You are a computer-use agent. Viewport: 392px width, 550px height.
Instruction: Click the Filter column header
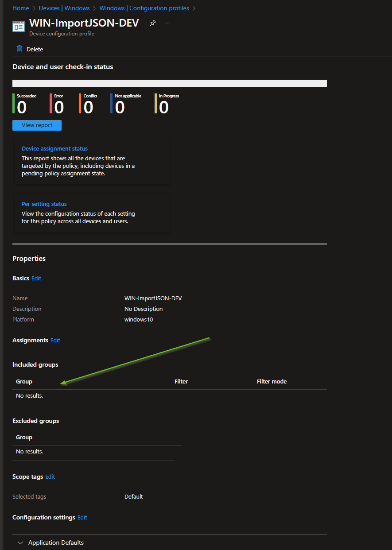tap(181, 382)
